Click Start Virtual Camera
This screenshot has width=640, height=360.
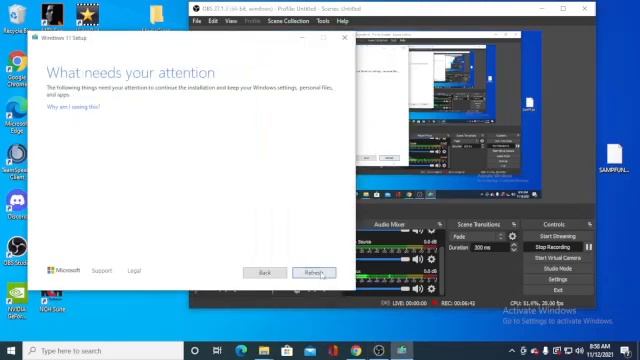pyautogui.click(x=558, y=258)
